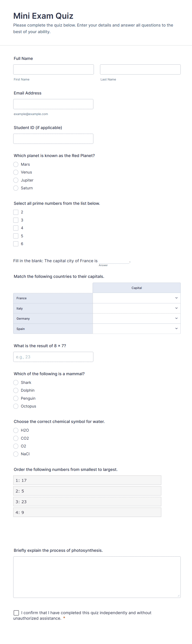Select the Saturn radio option
This screenshot has width=192, height=644.
click(x=16, y=188)
